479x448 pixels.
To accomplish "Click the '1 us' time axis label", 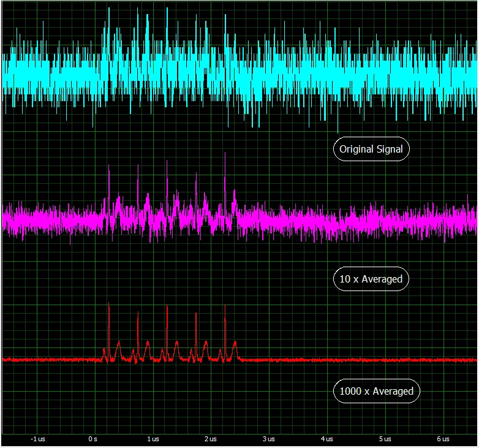I will [153, 439].
